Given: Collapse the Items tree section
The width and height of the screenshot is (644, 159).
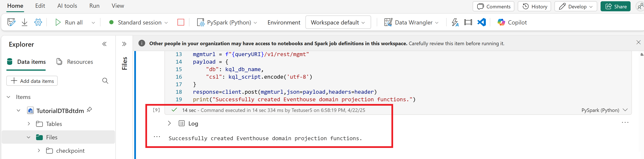Looking at the screenshot, I should [x=9, y=97].
